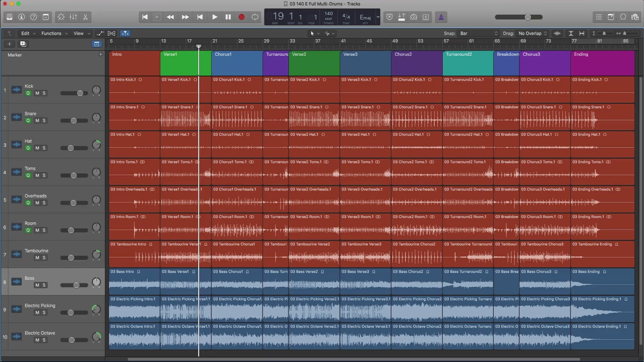Mute the Kick track

tap(37, 93)
